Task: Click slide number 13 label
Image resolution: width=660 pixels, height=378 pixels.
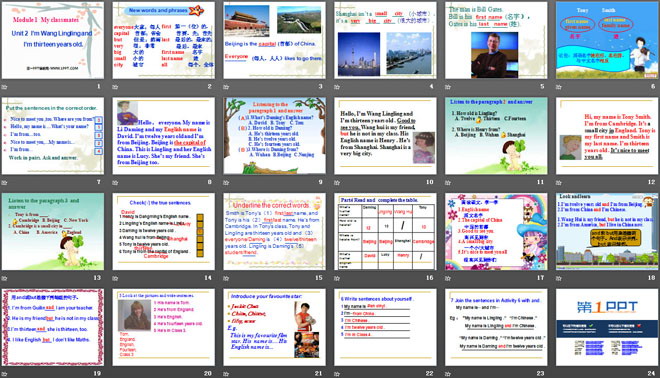Action: tap(97, 278)
